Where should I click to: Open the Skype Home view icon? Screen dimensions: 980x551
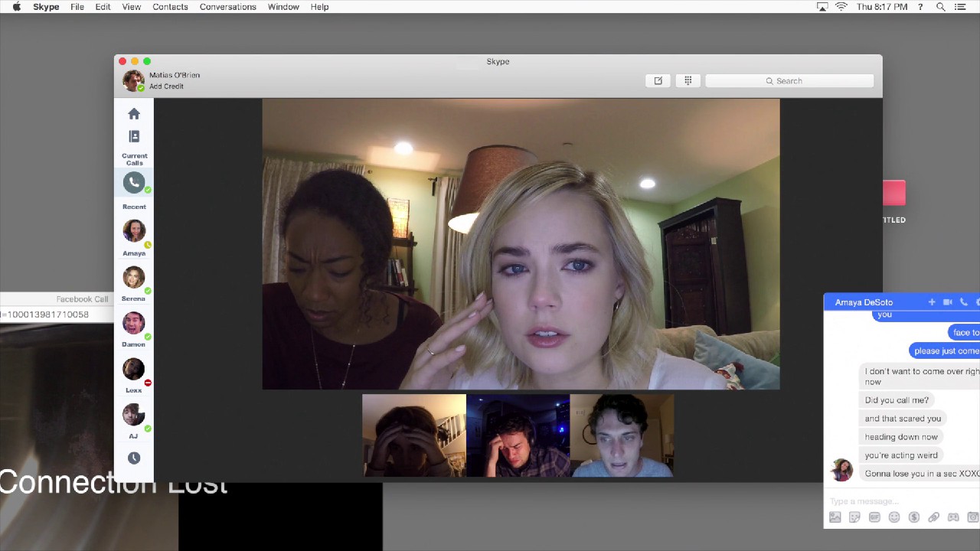pos(134,114)
